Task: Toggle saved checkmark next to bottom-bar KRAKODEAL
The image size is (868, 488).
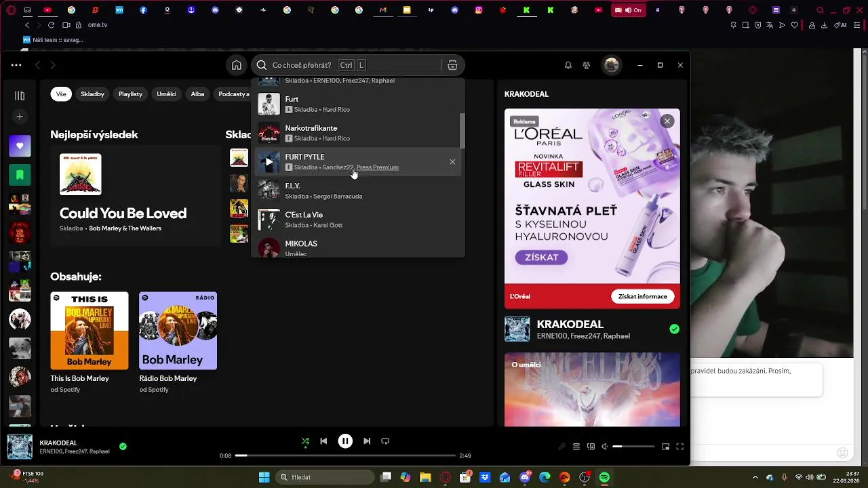Action: [123, 447]
